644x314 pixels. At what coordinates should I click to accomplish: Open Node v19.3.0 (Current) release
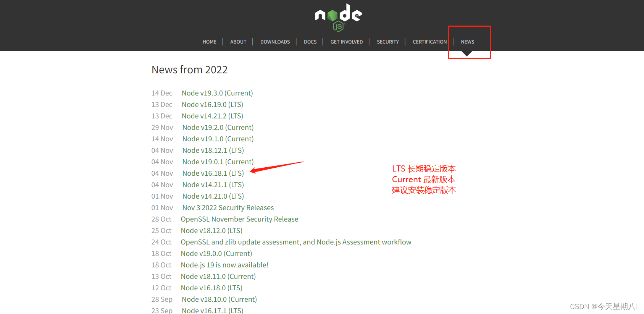217,93
